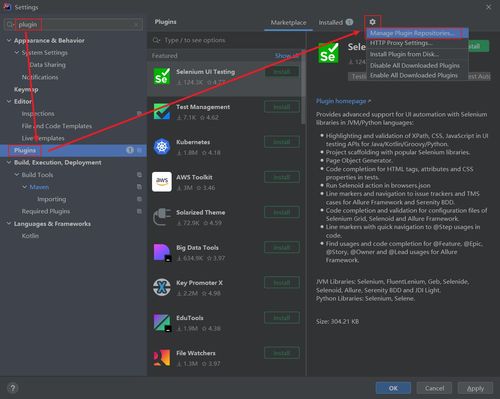Choose Install Plugin from Disk menu item
The height and width of the screenshot is (399, 500).
point(417,54)
